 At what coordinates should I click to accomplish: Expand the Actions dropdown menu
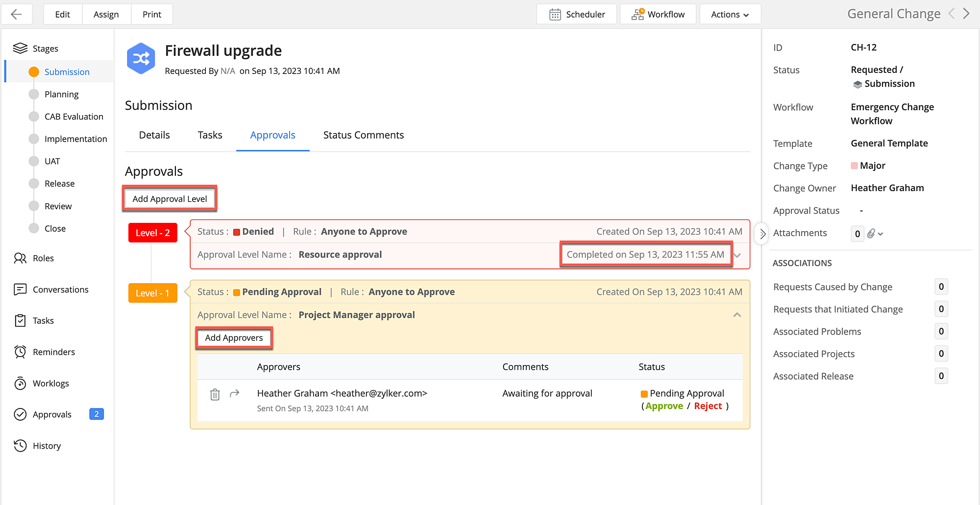tap(730, 14)
